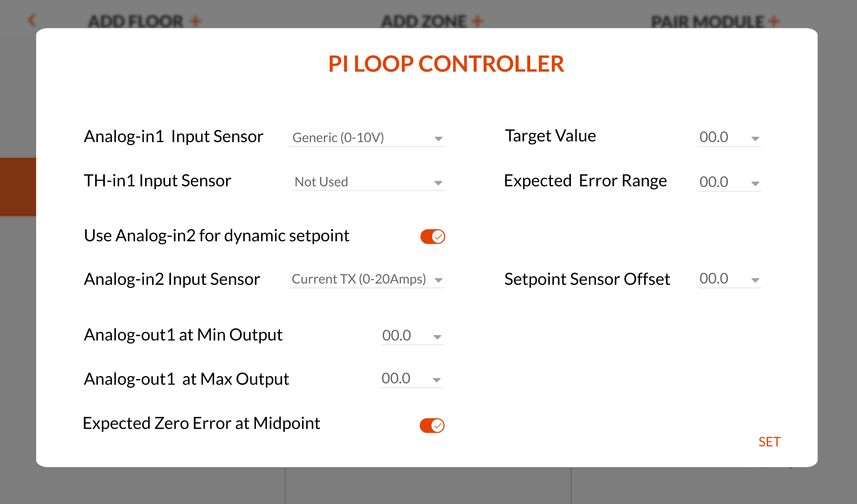857x504 pixels.
Task: Open the Analog-in2 Input Sensor dropdown
Action: [367, 280]
